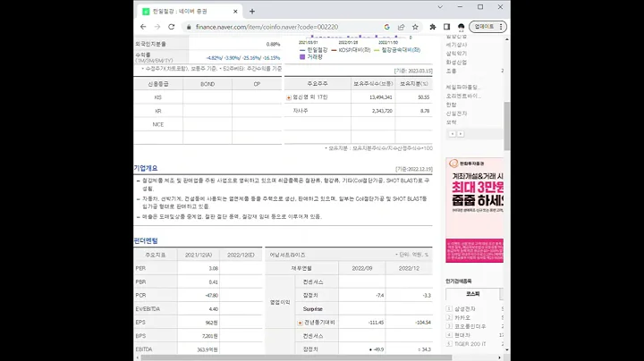The width and height of the screenshot is (644, 361).
Task: Click the 업데이트 update button
Action: [488, 27]
